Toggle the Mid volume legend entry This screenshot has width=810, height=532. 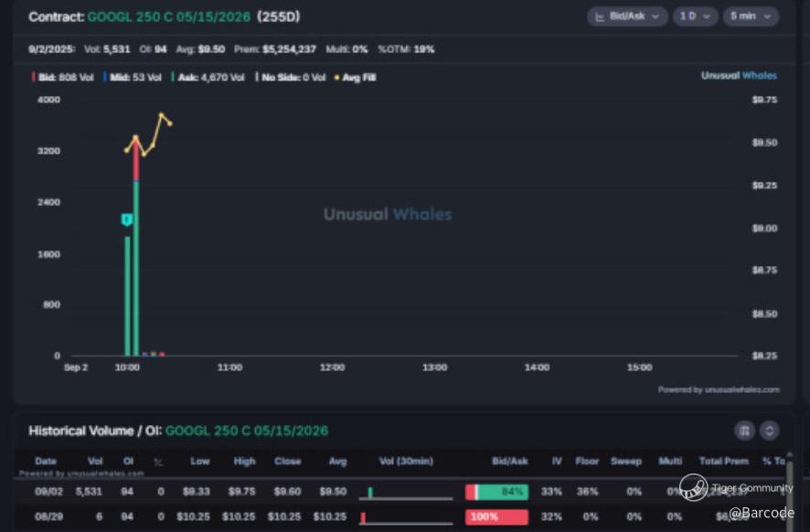(x=133, y=78)
